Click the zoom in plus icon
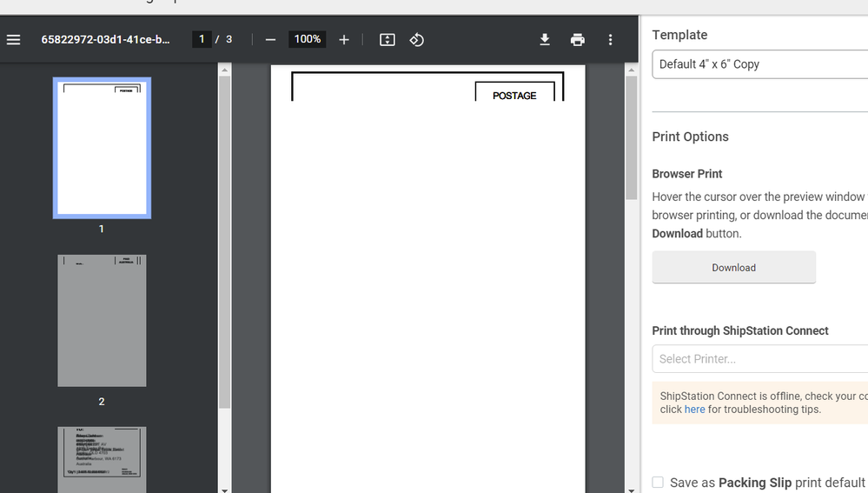The width and height of the screenshot is (868, 493). tap(344, 40)
